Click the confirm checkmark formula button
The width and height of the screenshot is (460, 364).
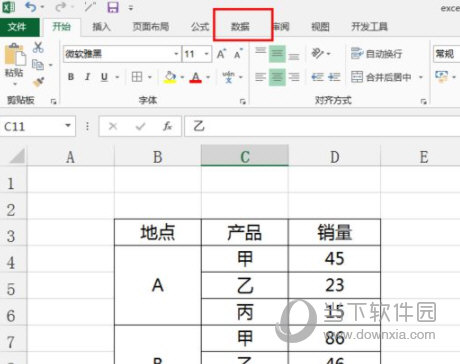pos(140,126)
